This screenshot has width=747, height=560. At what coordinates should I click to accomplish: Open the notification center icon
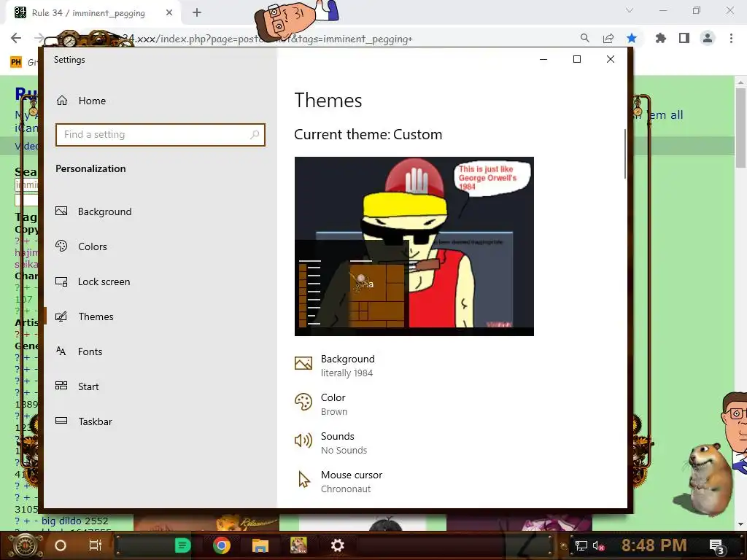(x=717, y=546)
